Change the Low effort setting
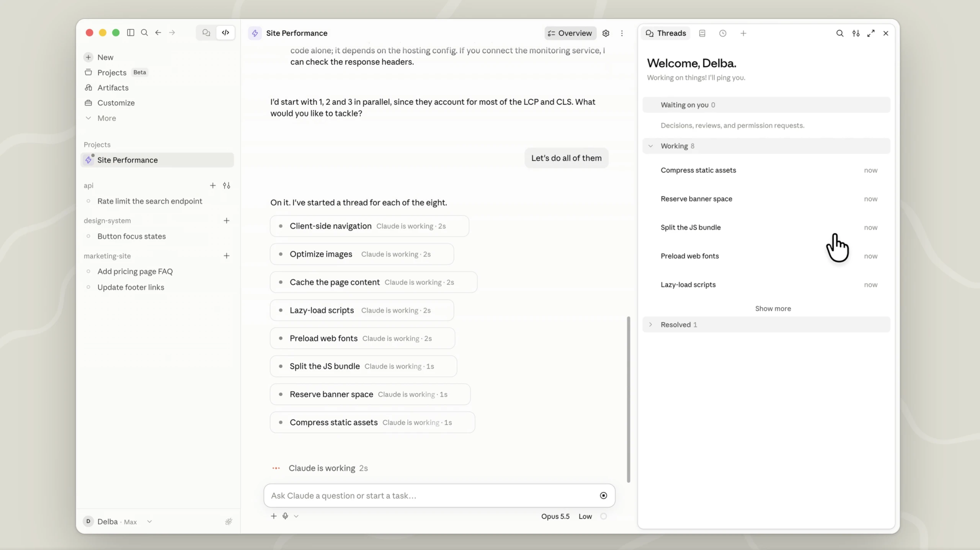 pos(585,516)
